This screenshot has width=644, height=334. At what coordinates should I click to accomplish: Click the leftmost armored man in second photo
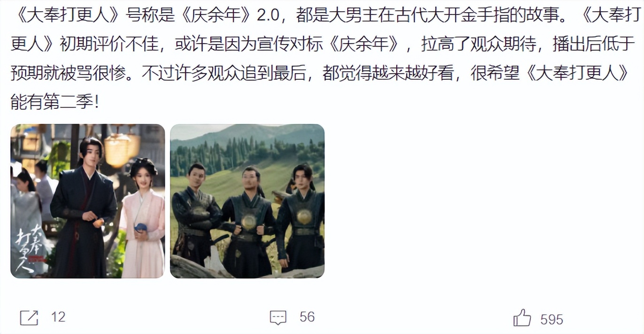click(x=196, y=216)
